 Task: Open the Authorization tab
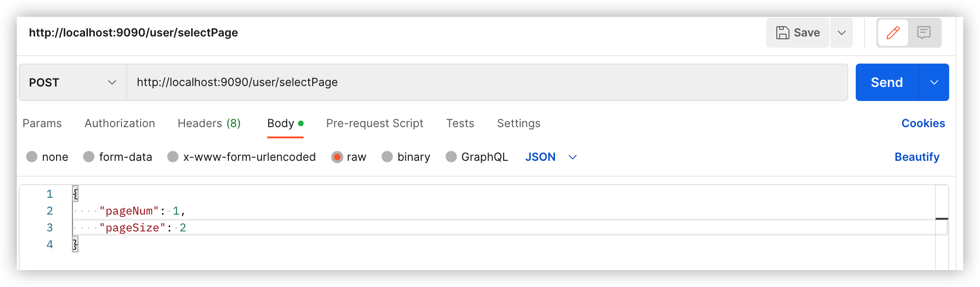pyautogui.click(x=120, y=123)
